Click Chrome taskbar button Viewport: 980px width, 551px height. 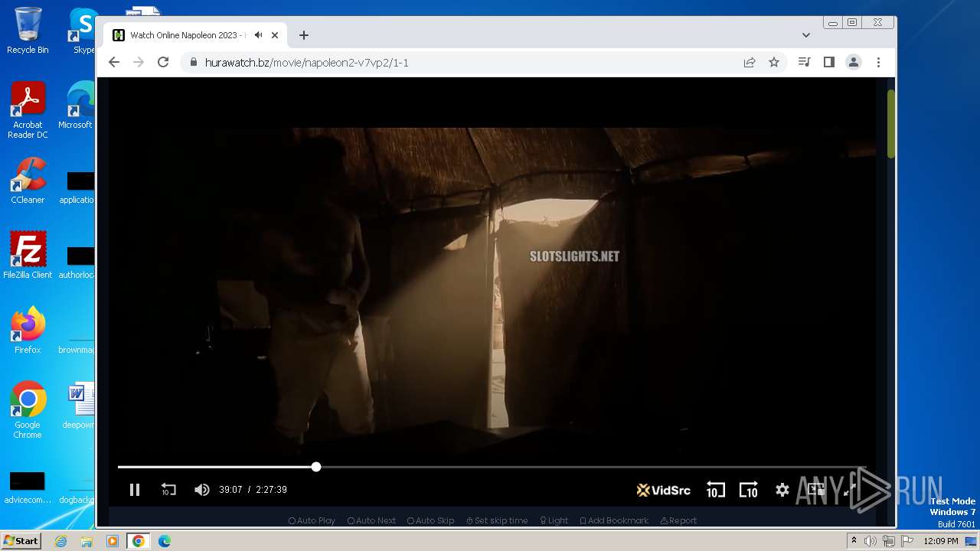139,541
